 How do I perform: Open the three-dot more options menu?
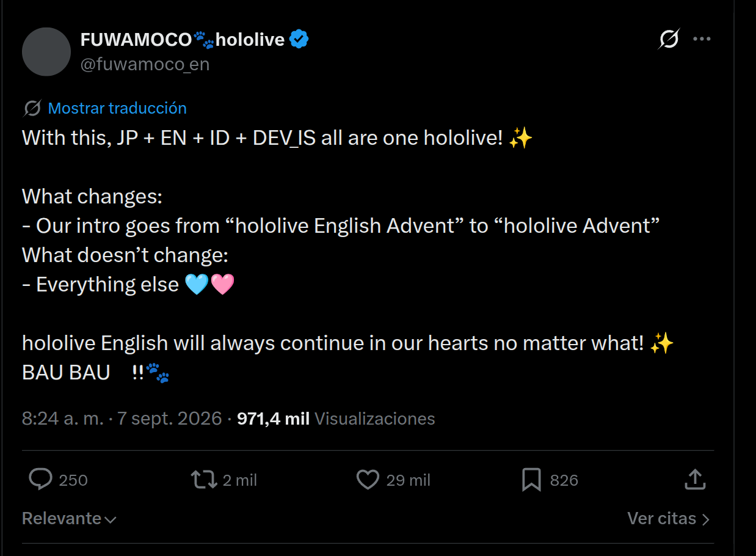(702, 39)
